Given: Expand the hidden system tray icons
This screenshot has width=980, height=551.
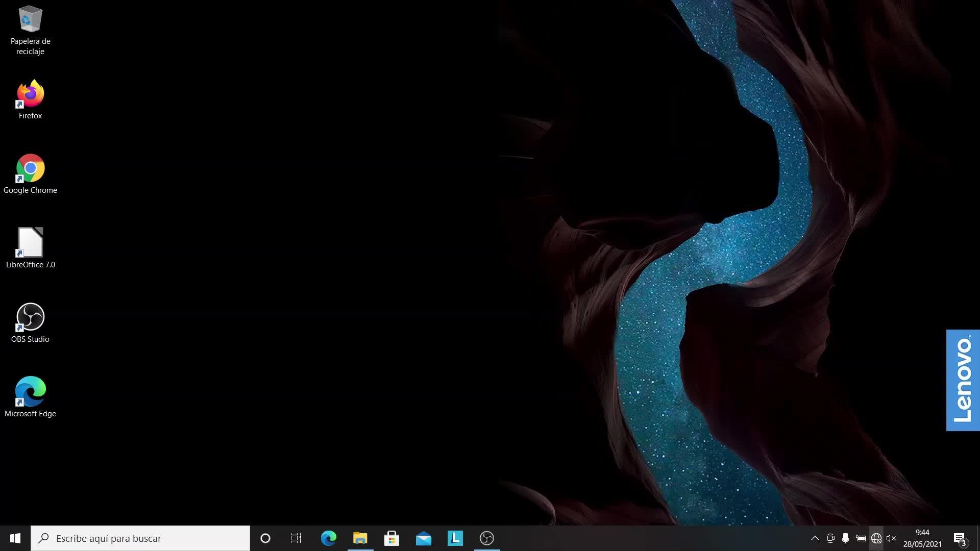Looking at the screenshot, I should 815,538.
